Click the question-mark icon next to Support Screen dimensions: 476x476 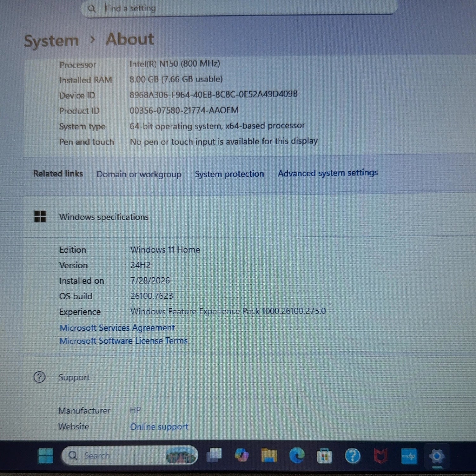39,377
